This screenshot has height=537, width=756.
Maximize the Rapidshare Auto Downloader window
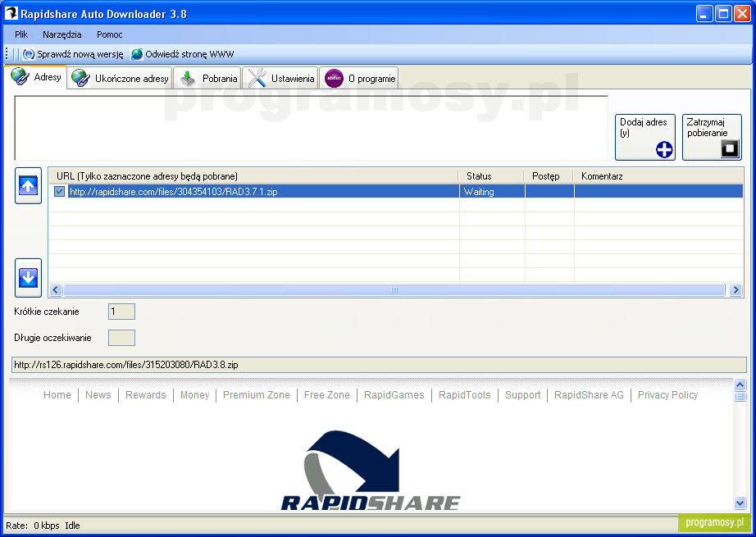click(724, 13)
